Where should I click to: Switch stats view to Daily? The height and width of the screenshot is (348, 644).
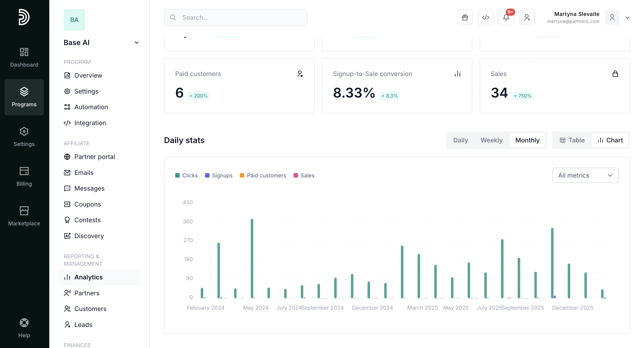(460, 140)
